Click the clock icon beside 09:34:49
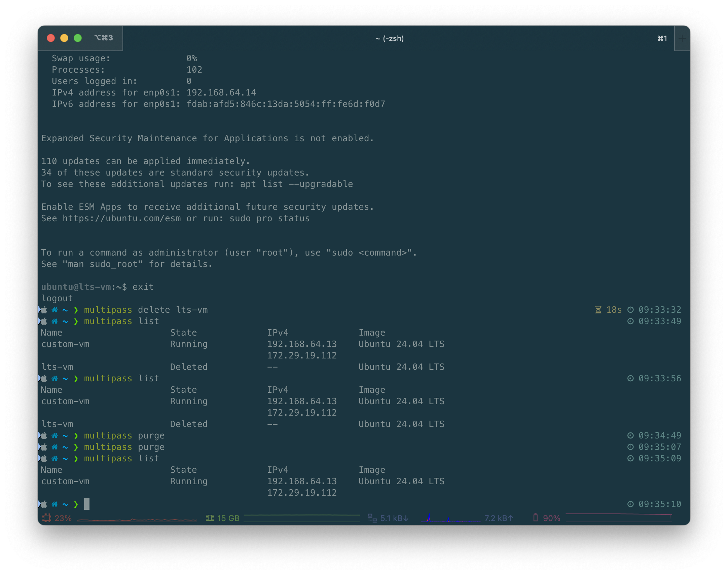This screenshot has width=728, height=575. pos(630,436)
